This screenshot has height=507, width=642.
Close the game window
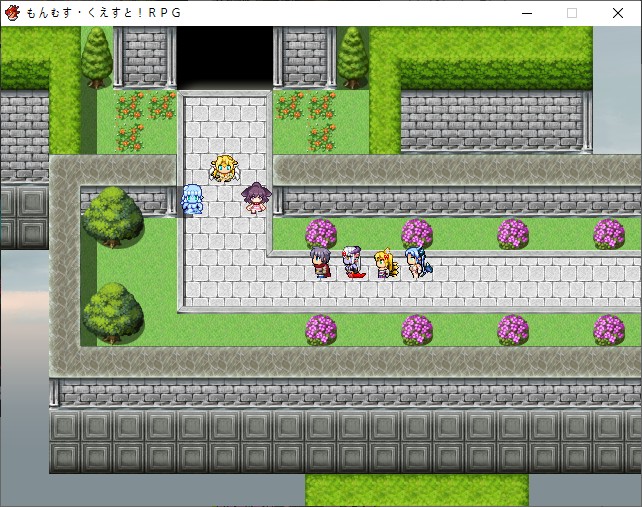618,13
